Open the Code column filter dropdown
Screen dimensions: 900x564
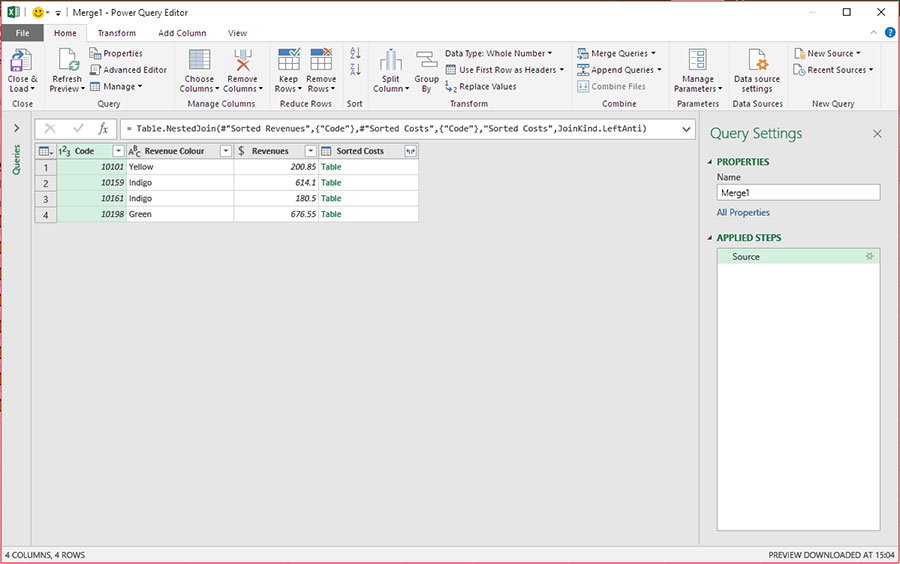point(118,151)
